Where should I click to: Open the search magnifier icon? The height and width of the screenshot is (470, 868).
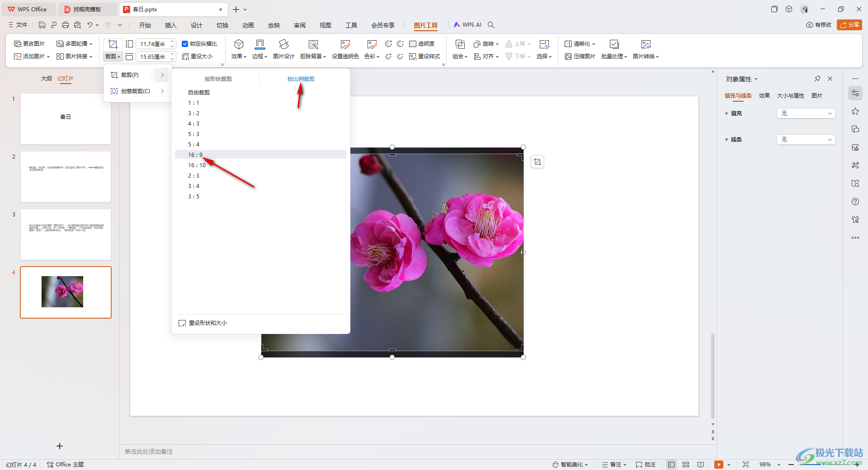pyautogui.click(x=491, y=25)
